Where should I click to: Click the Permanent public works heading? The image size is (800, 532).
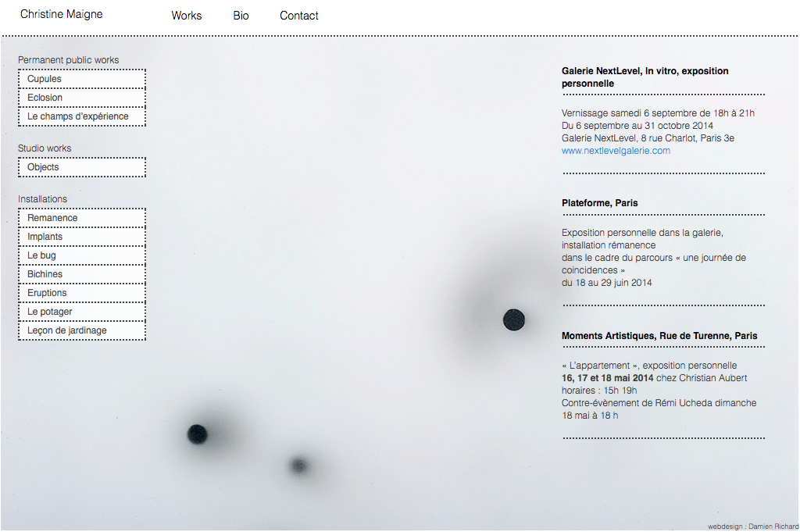pos(69,60)
